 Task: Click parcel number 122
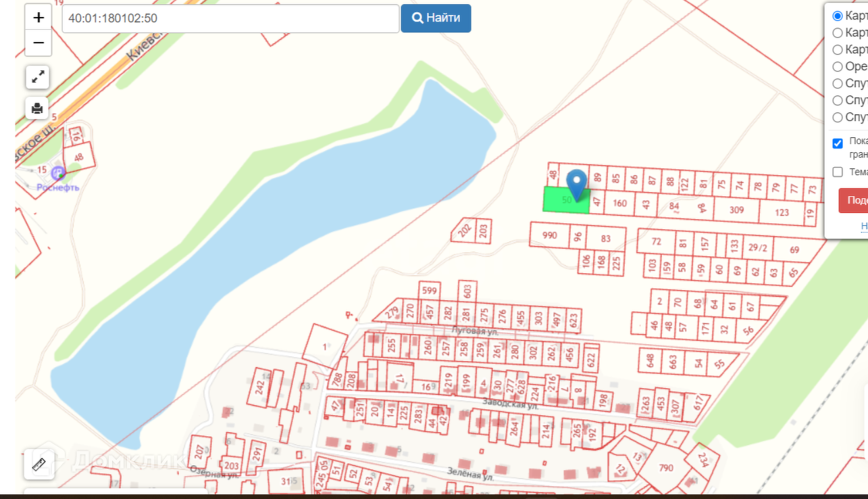point(685,183)
